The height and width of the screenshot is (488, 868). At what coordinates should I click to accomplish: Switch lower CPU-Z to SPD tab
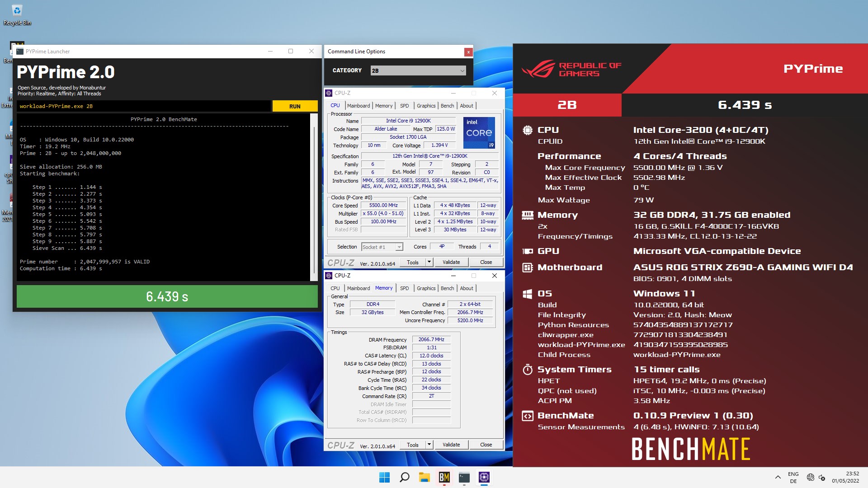point(404,288)
